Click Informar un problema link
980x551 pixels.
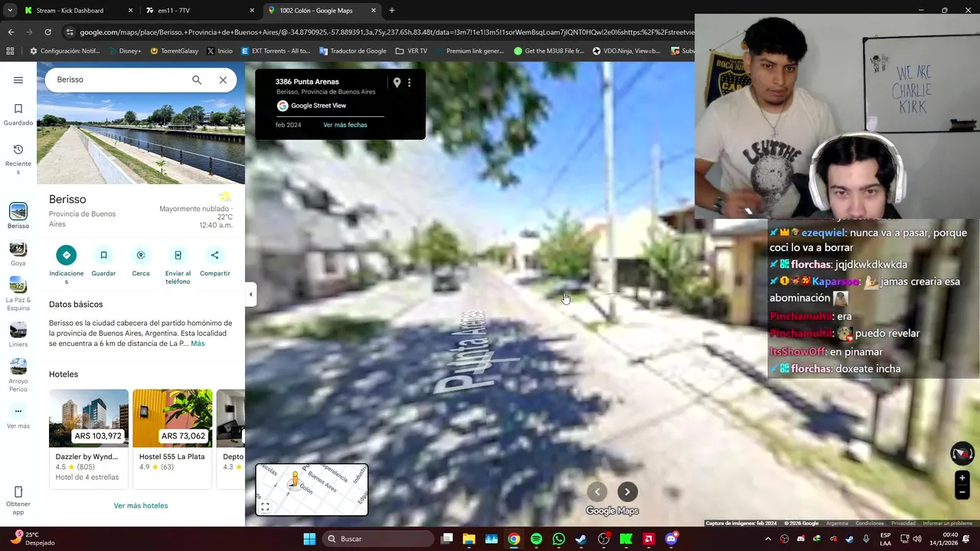tap(948, 523)
